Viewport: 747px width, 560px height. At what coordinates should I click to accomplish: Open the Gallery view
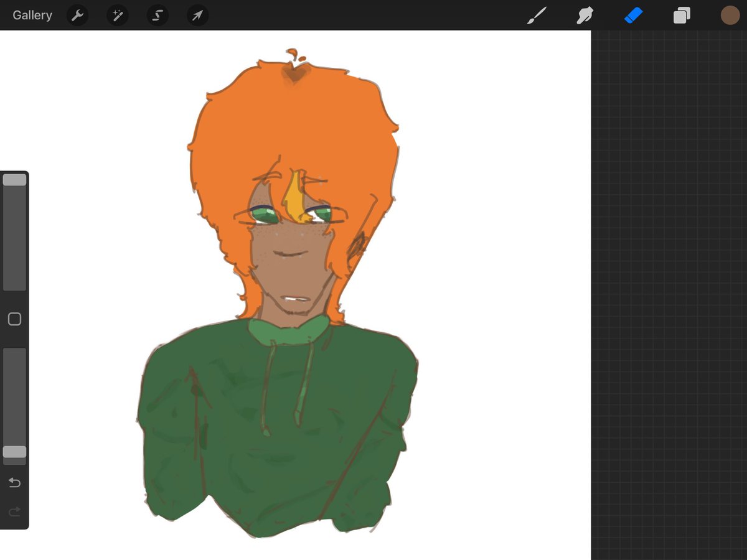tap(32, 15)
